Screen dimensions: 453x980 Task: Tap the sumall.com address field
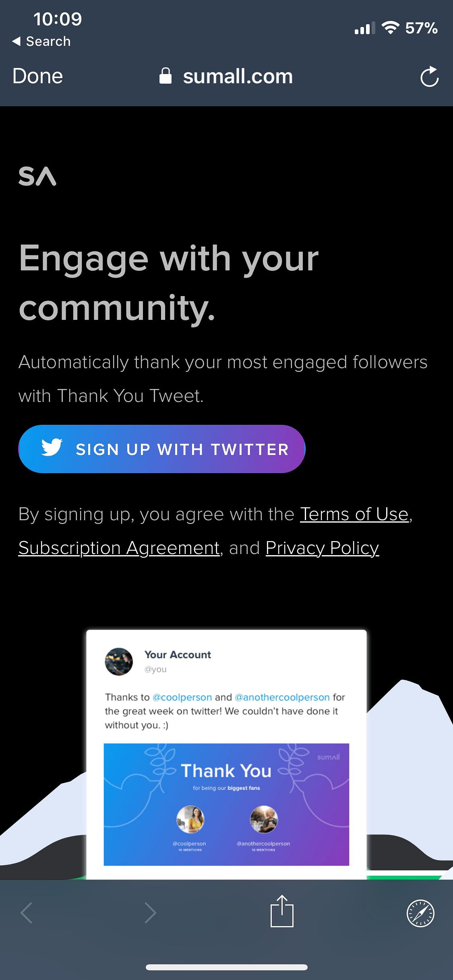[226, 76]
